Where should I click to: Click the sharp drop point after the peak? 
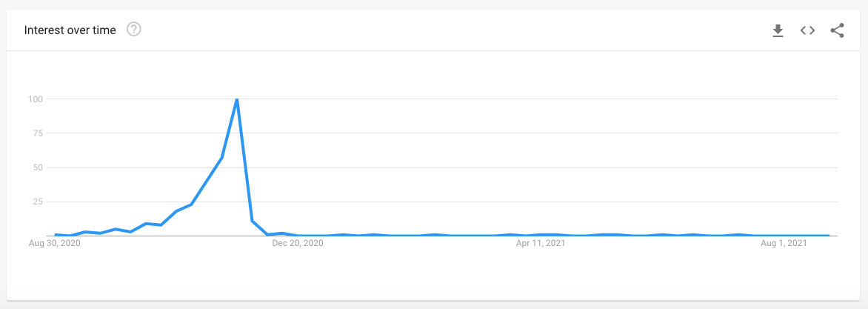[253, 221]
